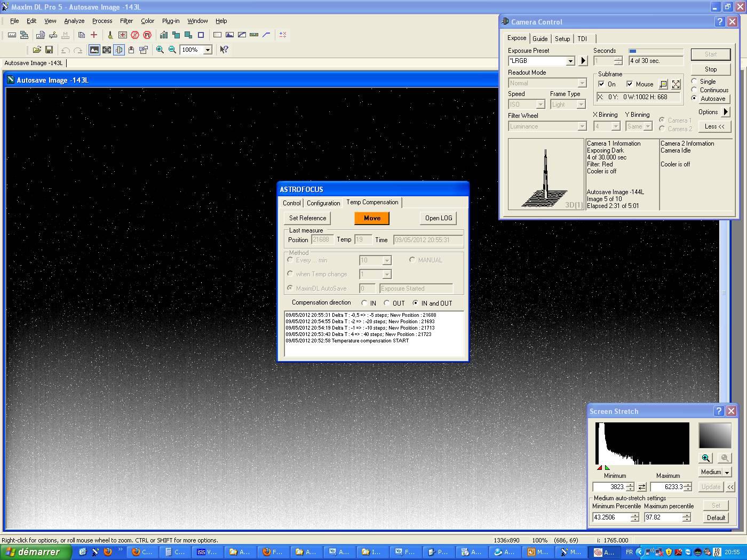This screenshot has width=747, height=560.
Task: Click the swap min/max arrows in Screen Stretch
Action: 642,487
